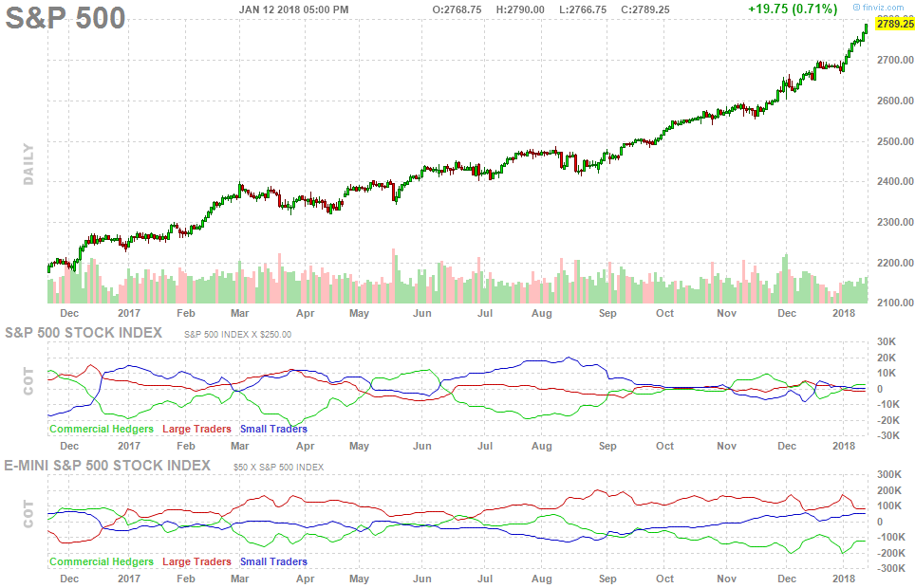
Task: Click the Oct label under the E-Mini panel
Action: (664, 579)
